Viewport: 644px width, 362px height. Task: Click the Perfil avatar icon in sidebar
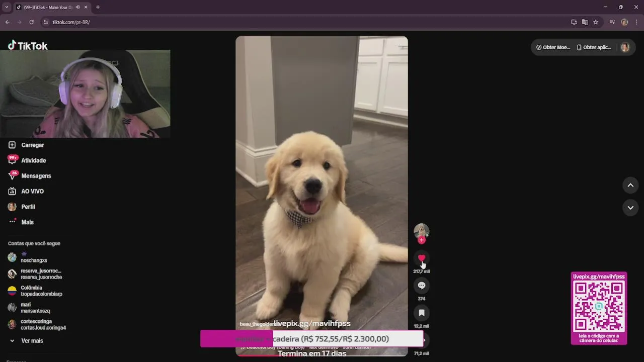(12, 207)
